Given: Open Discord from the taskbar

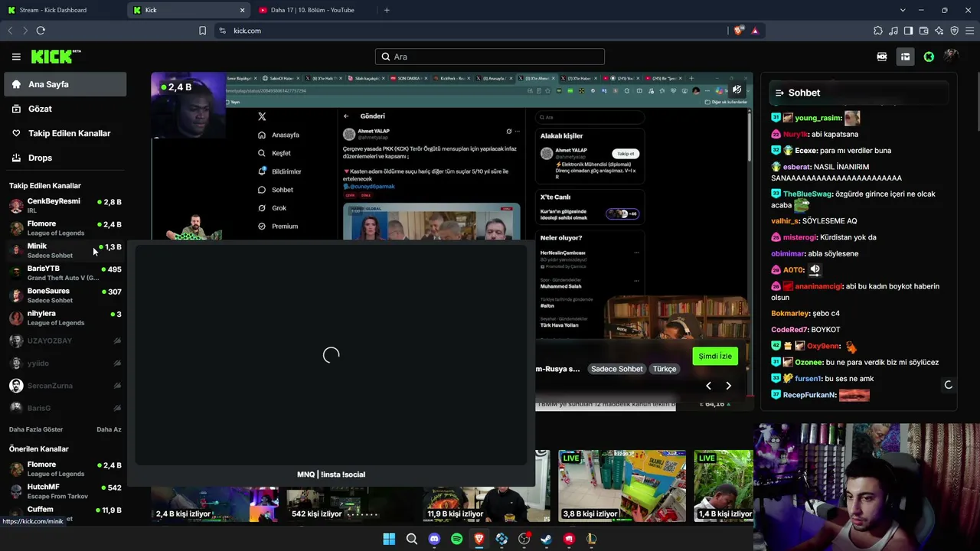Looking at the screenshot, I should click(434, 539).
